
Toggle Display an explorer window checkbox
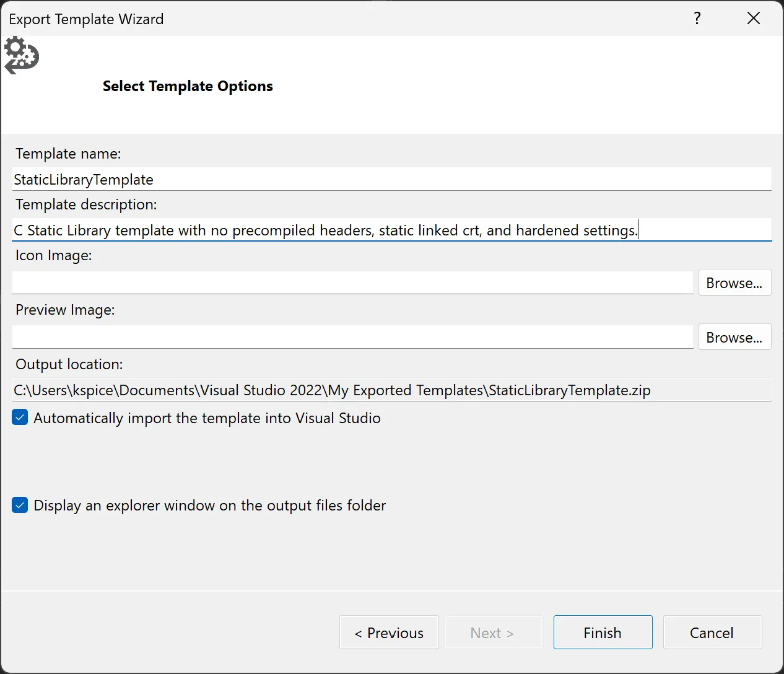pos(20,505)
